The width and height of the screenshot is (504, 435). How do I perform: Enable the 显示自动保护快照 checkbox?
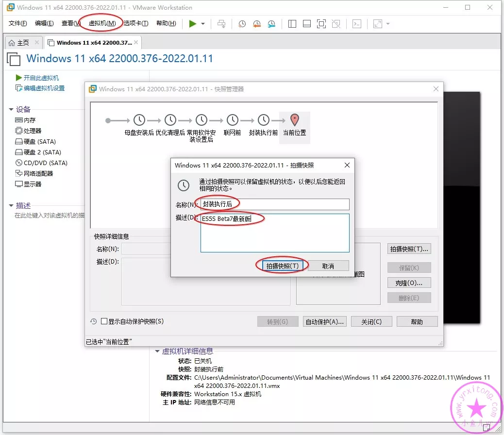coord(104,321)
